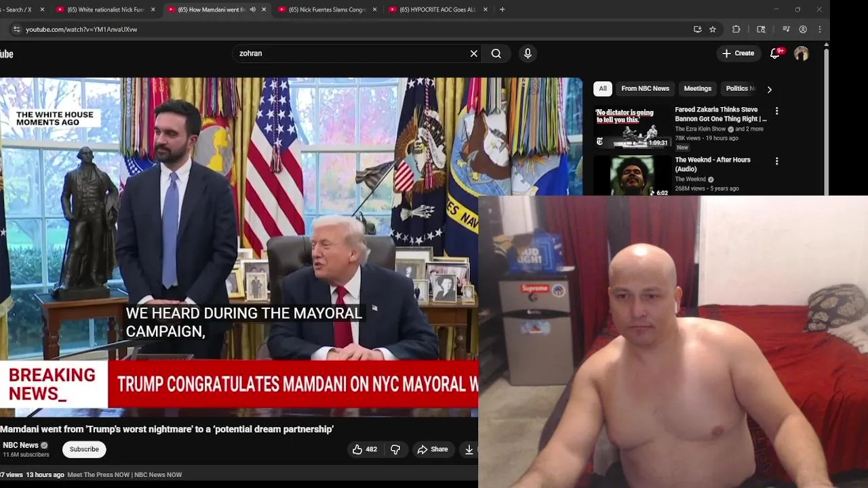Open the browser profile icon
The image size is (868, 488).
coord(803,29)
